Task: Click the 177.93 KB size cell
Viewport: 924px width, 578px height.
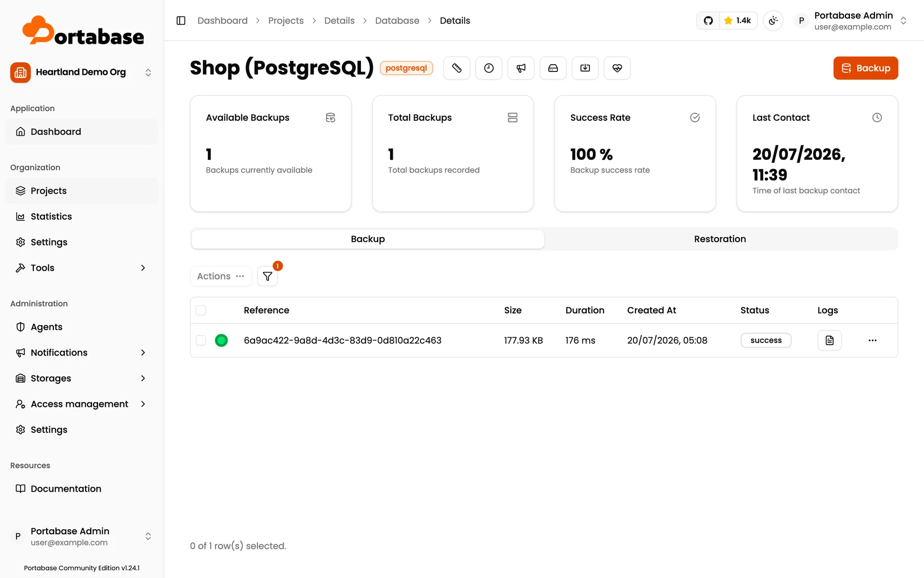Action: (x=523, y=340)
